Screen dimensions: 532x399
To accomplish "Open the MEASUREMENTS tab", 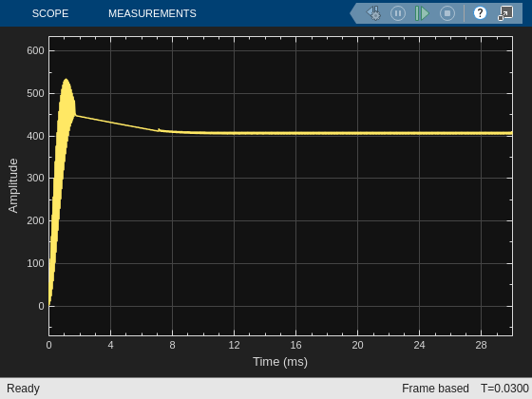I will point(152,13).
